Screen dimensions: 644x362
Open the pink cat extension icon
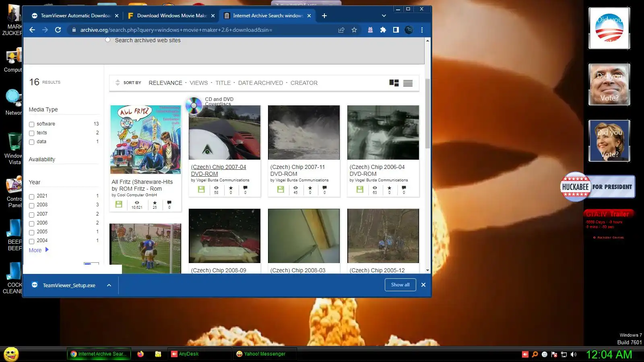370,30
